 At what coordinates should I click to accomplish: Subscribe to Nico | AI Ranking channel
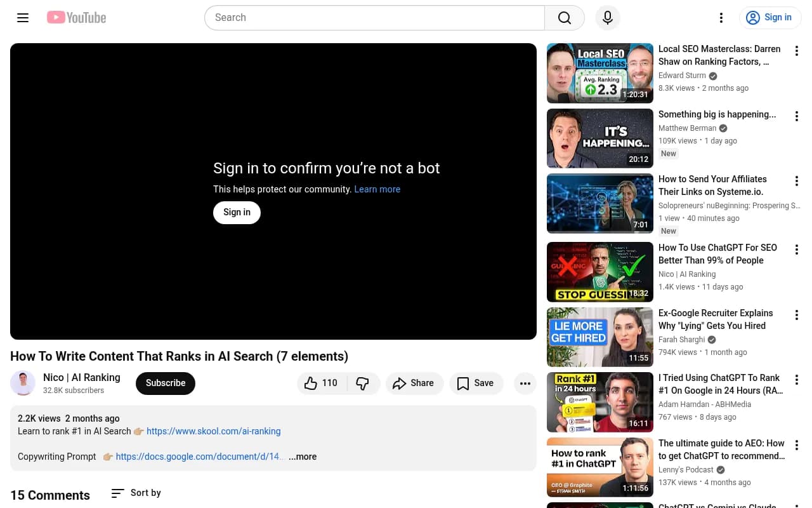(x=165, y=383)
